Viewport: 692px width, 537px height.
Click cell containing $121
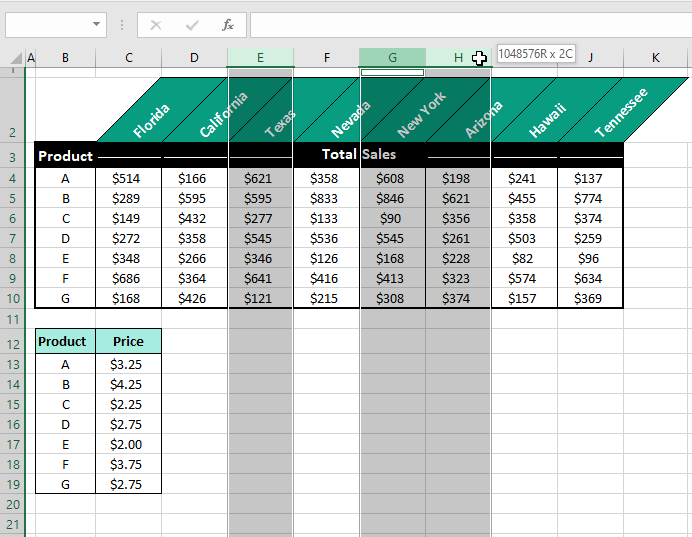pos(260,299)
